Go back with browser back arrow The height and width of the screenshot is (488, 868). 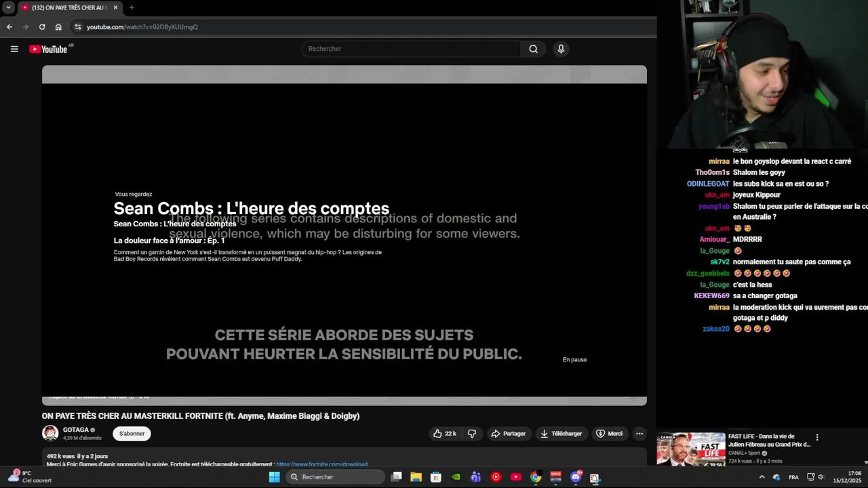[x=9, y=27]
